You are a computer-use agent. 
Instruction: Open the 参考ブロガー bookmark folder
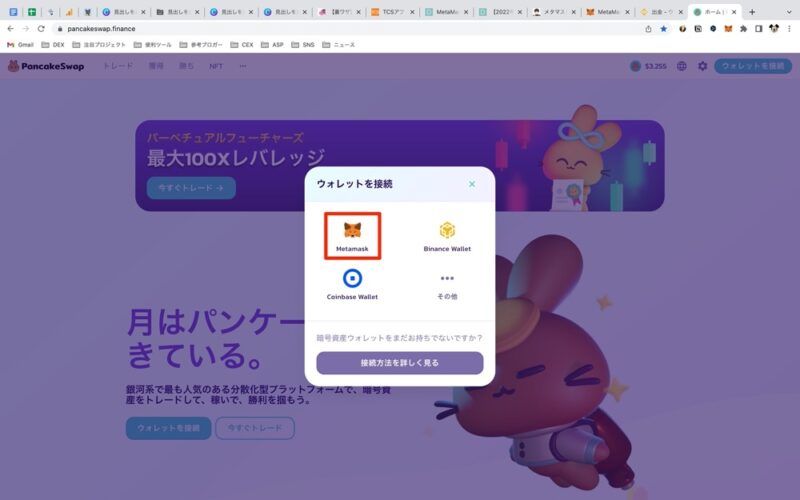[x=201, y=45]
